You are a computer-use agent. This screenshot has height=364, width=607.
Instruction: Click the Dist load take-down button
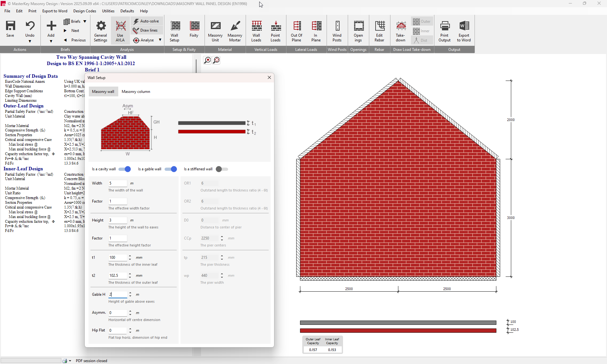point(421,40)
